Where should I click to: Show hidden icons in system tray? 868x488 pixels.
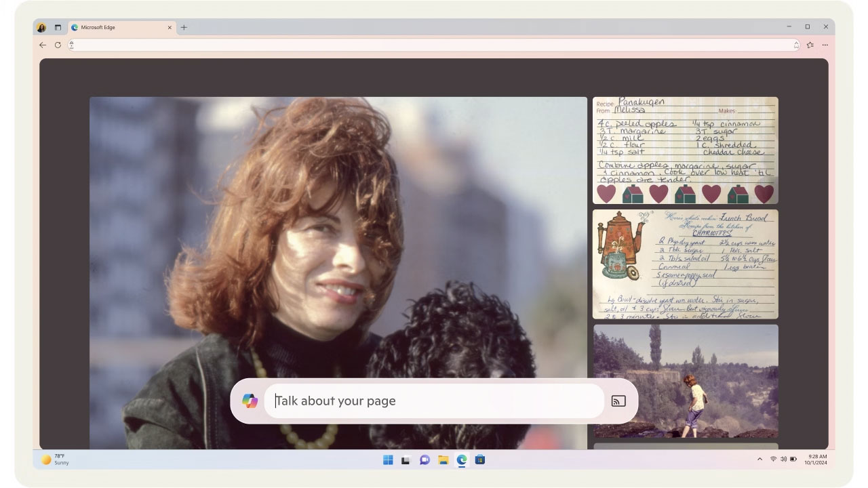(759, 460)
